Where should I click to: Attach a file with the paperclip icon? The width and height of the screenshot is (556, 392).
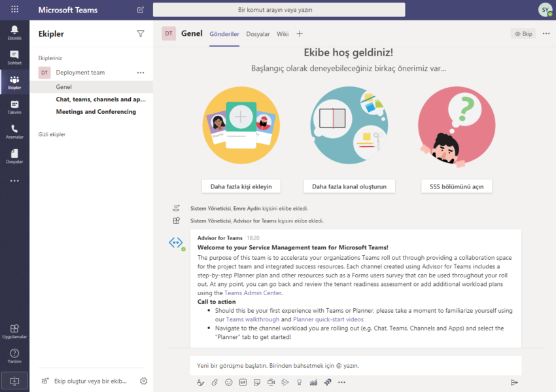[x=215, y=382]
